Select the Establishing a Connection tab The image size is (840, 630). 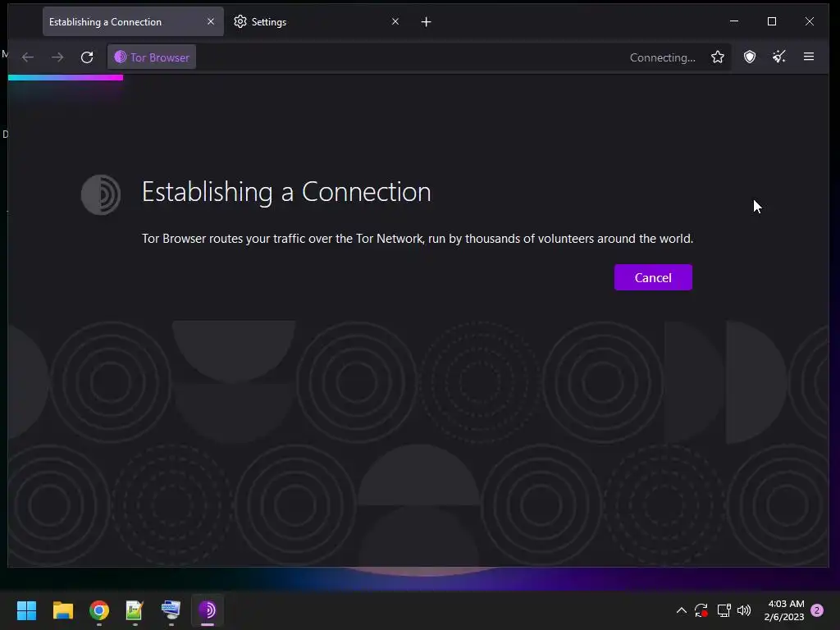(133, 22)
